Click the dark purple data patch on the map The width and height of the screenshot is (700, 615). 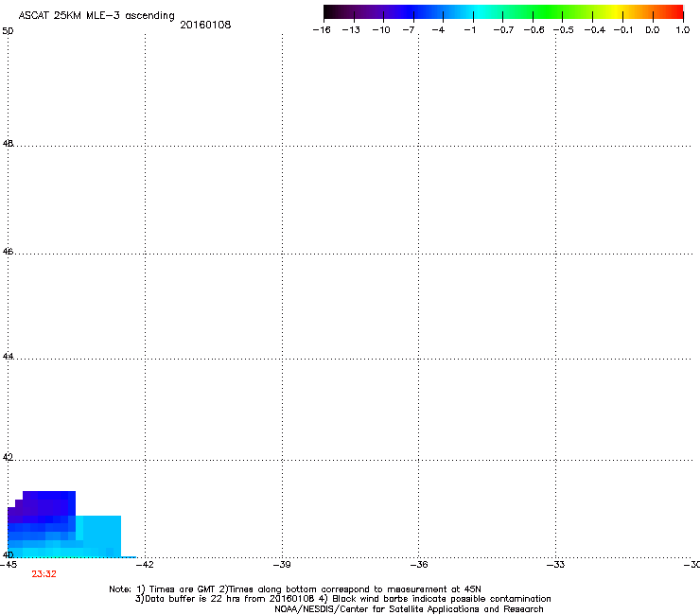[x=43, y=507]
